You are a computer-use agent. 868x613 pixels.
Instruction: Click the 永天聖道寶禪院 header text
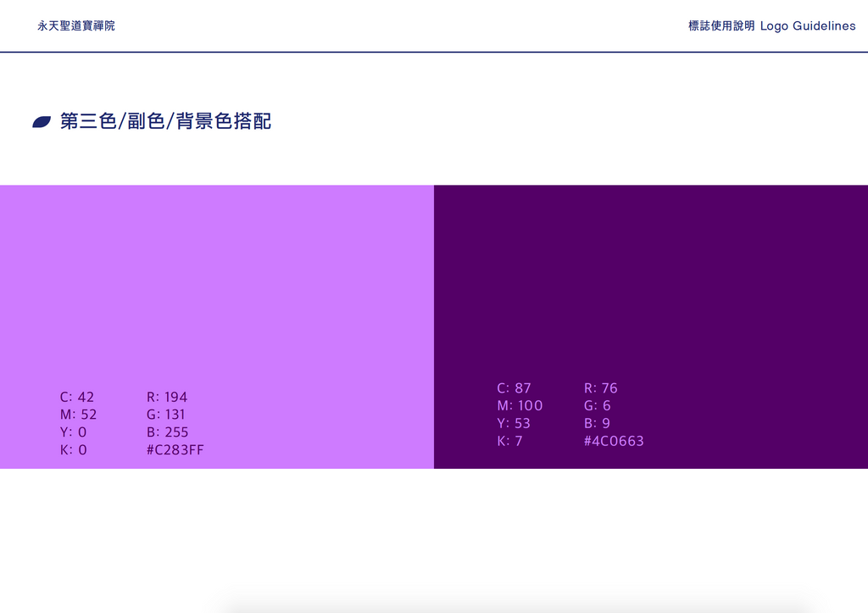(x=76, y=26)
